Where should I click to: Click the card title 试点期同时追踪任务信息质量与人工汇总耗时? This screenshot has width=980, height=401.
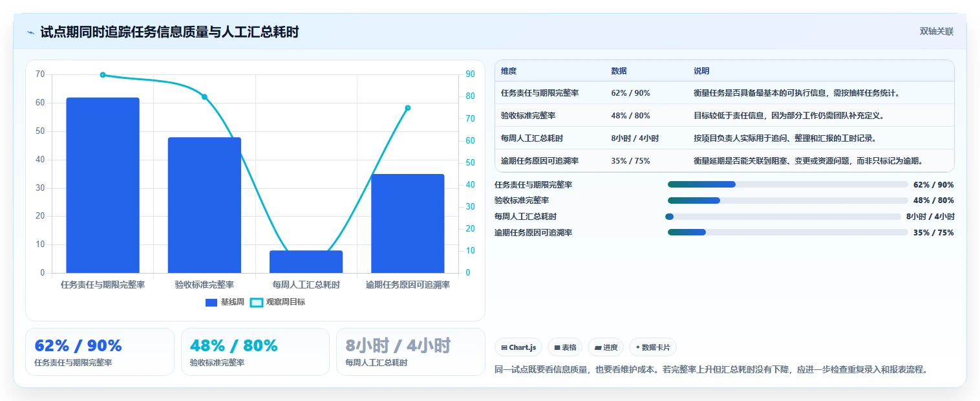169,32
